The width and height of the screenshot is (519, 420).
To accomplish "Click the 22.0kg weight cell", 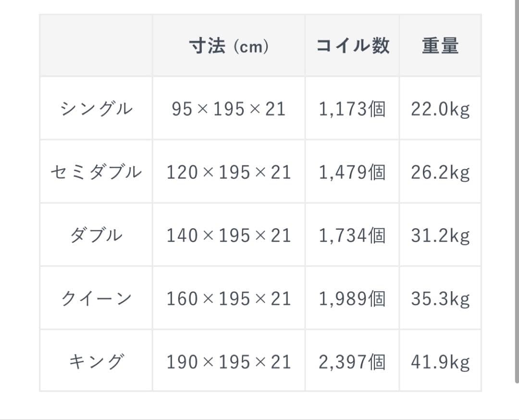I will coord(440,109).
